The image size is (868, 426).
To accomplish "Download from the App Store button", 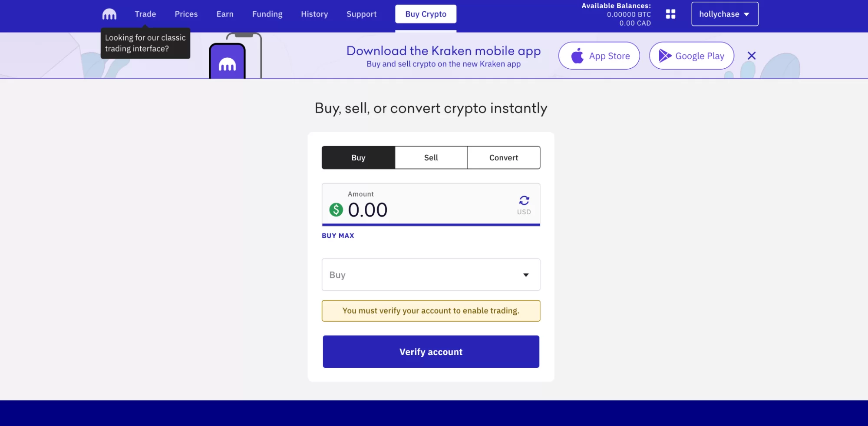I will click(x=599, y=56).
